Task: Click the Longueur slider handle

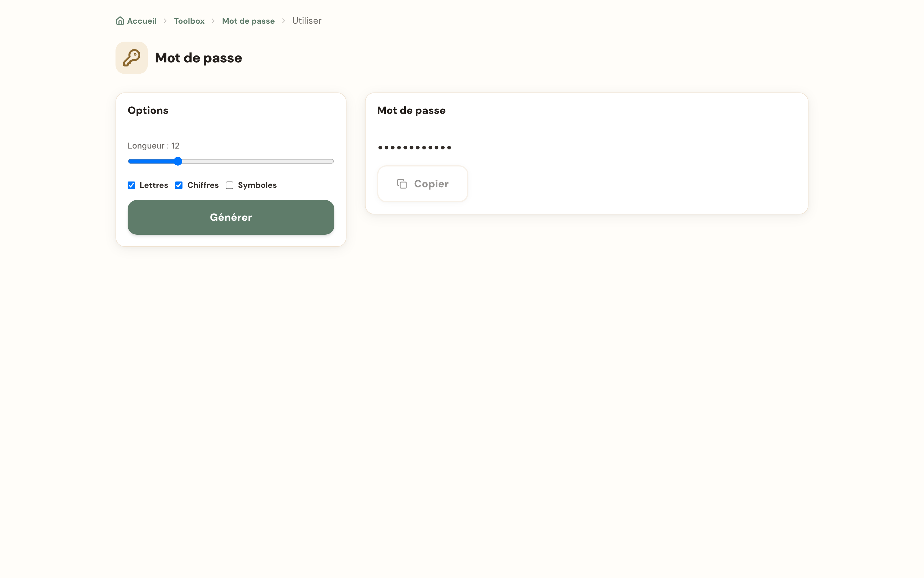Action: pos(178,161)
